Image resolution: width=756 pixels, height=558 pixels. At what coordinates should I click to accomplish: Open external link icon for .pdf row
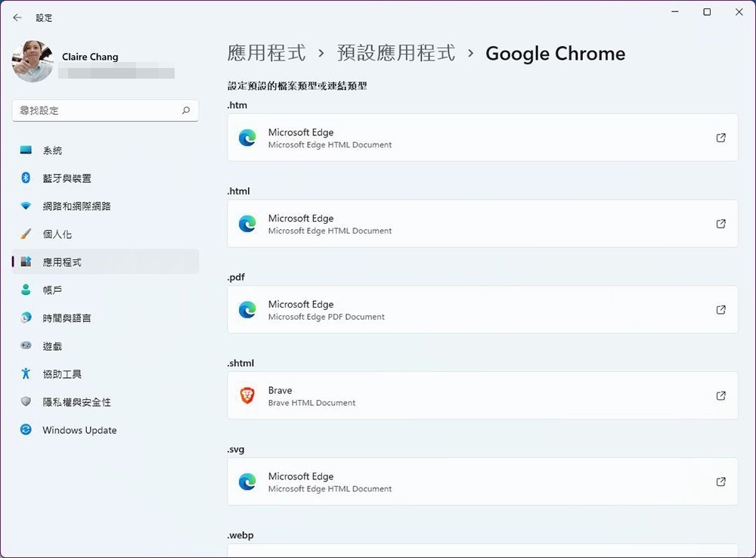tap(720, 310)
